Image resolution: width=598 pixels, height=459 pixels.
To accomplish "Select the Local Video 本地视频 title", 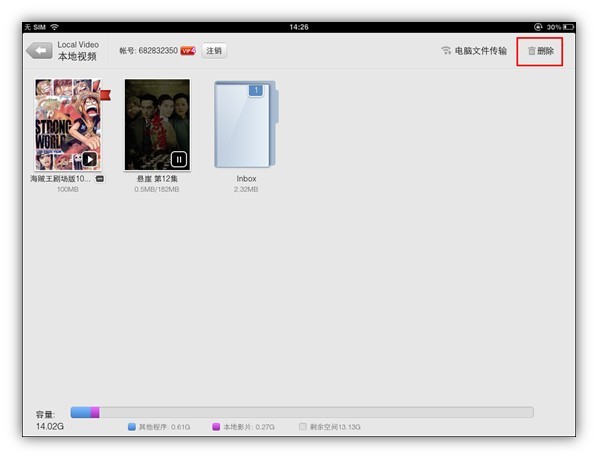I will pyautogui.click(x=78, y=51).
